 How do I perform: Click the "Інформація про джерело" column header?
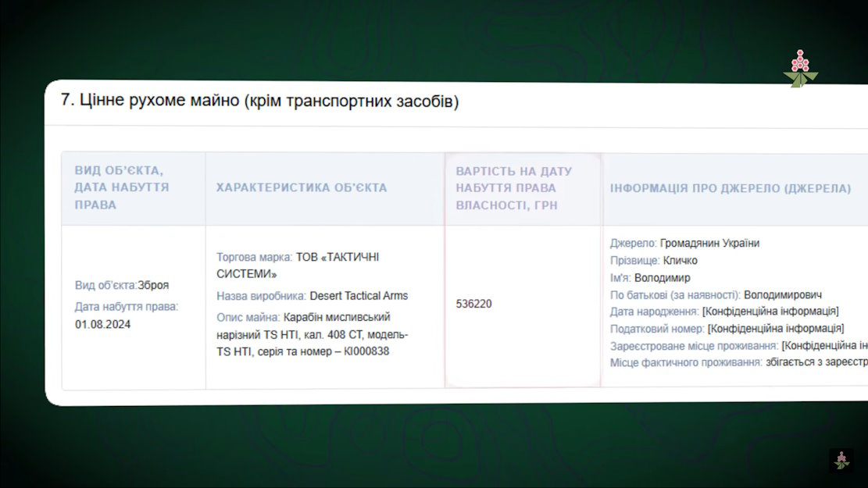(730, 188)
